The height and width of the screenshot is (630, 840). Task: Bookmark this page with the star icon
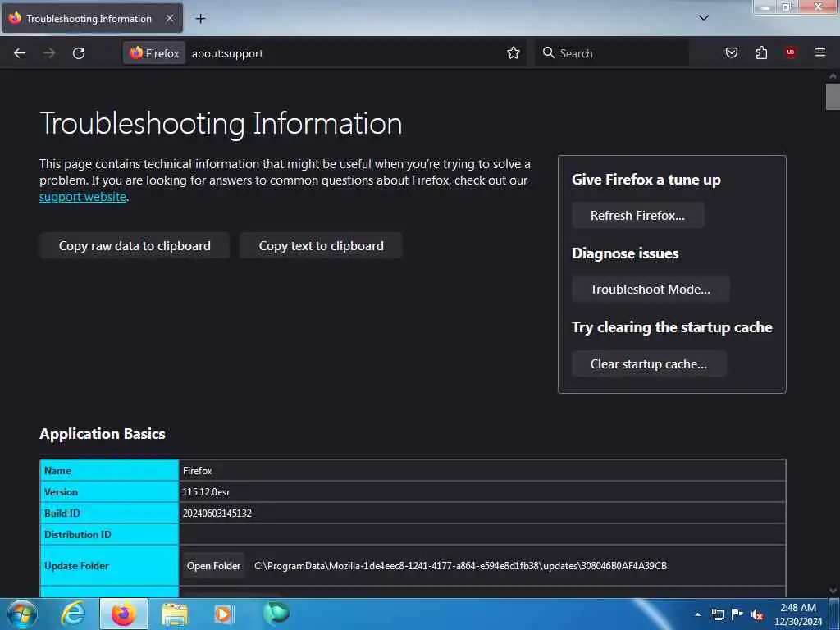tap(514, 52)
